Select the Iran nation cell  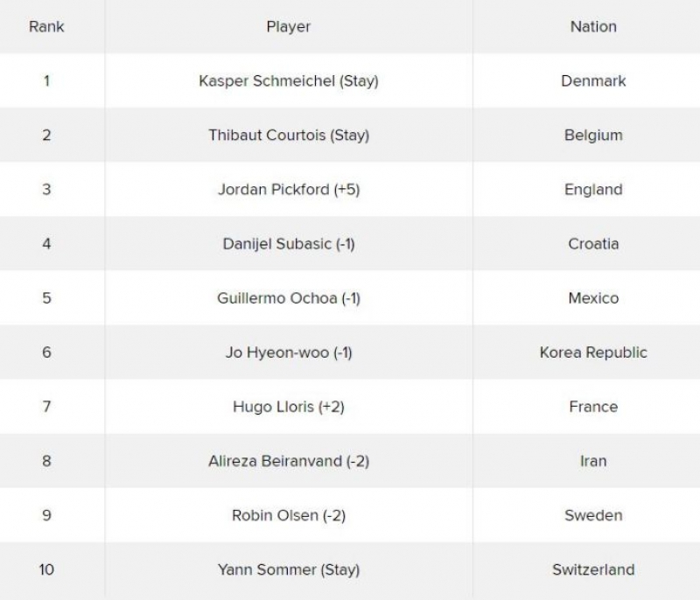pyautogui.click(x=593, y=461)
